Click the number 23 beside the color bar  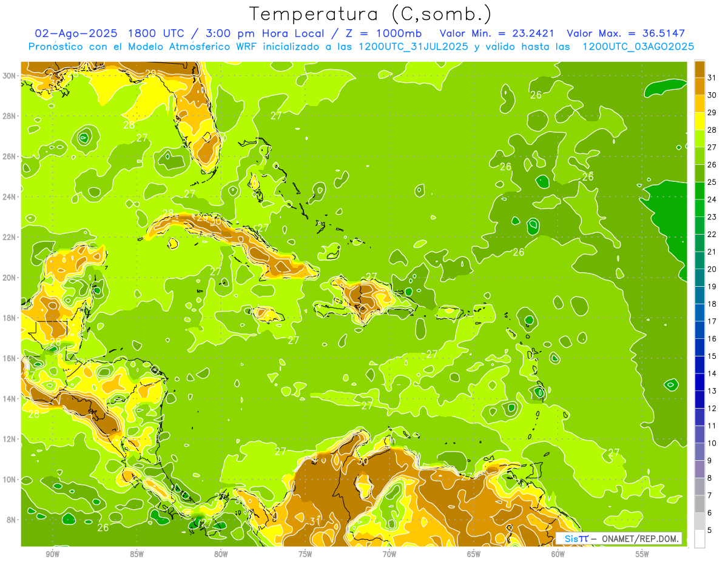(x=713, y=217)
